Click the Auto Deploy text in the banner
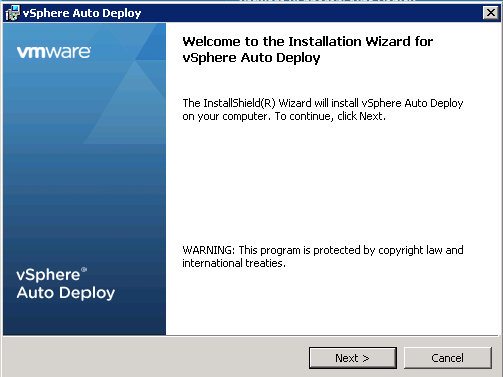The width and height of the screenshot is (503, 377). click(66, 293)
